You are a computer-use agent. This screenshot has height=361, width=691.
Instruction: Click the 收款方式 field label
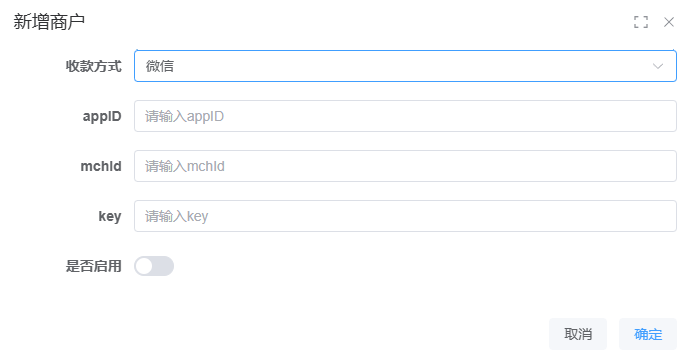pyautogui.click(x=93, y=66)
